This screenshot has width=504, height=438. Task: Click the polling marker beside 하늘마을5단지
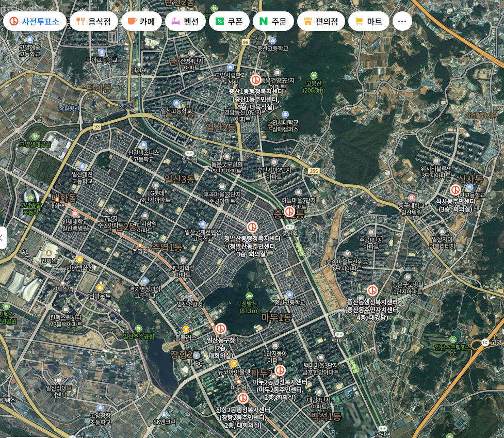tap(289, 212)
